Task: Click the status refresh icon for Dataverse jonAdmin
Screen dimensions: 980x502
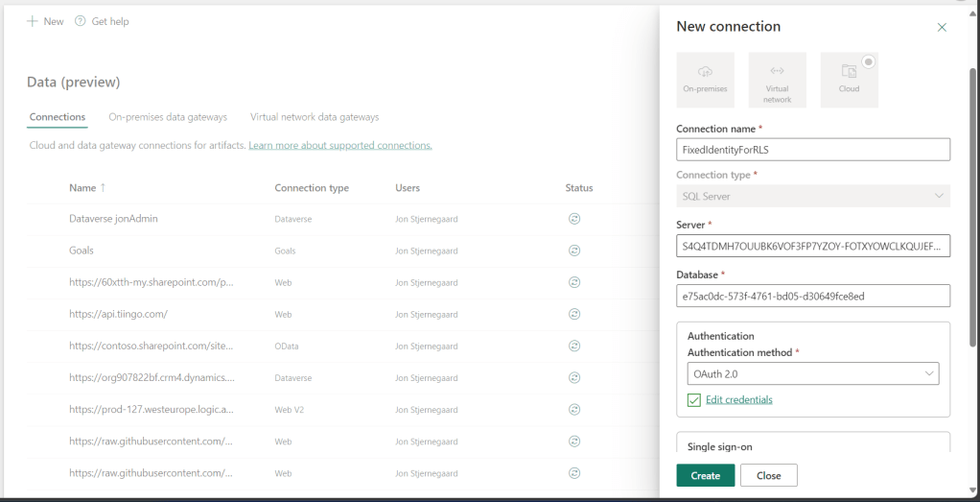Action: point(574,219)
